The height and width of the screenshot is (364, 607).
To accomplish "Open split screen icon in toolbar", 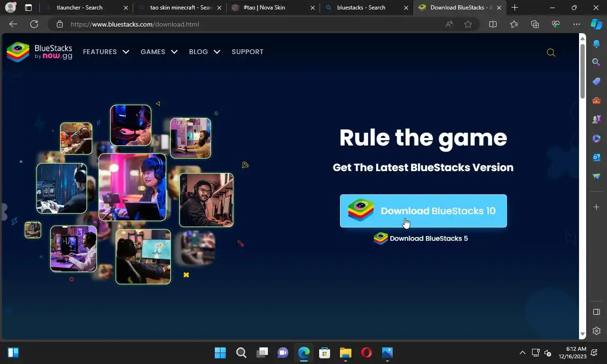I will click(x=493, y=24).
